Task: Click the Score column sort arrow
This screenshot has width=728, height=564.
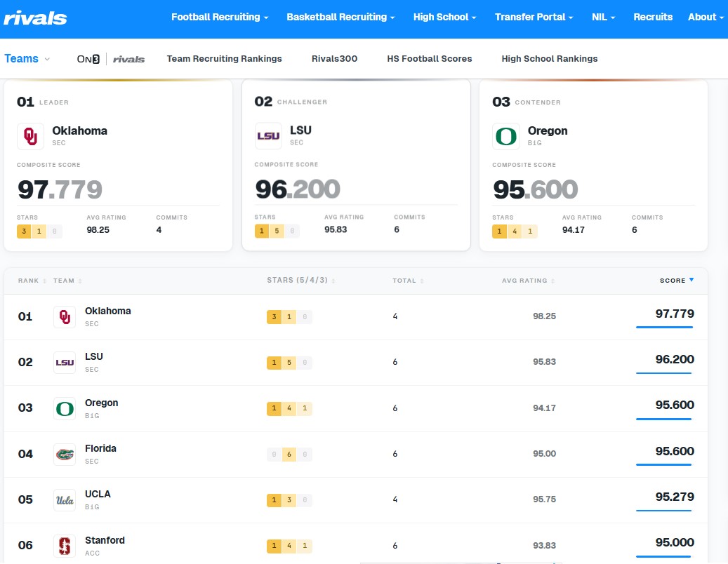Action: pos(691,280)
